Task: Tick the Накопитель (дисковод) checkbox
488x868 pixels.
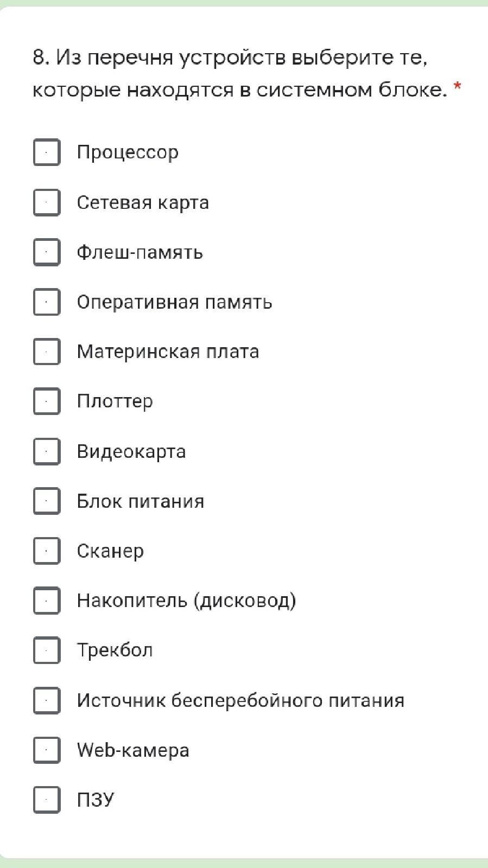Action: [x=47, y=601]
